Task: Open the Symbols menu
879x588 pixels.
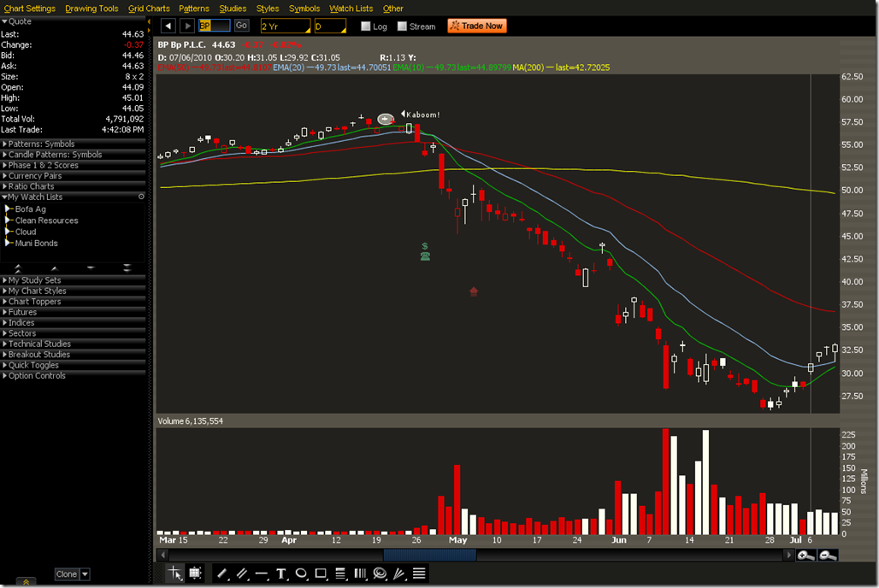Action: coord(304,9)
